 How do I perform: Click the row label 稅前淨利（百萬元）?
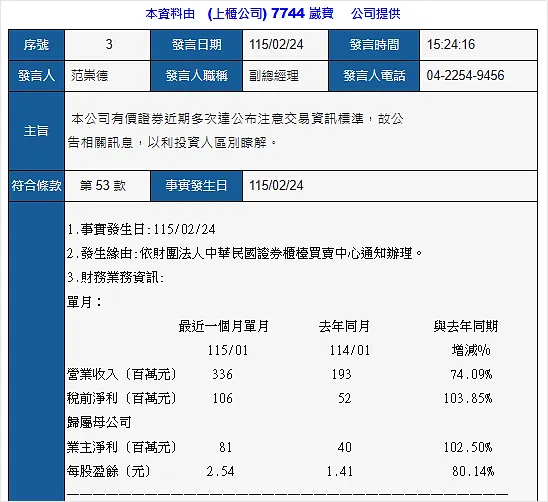tap(122, 399)
